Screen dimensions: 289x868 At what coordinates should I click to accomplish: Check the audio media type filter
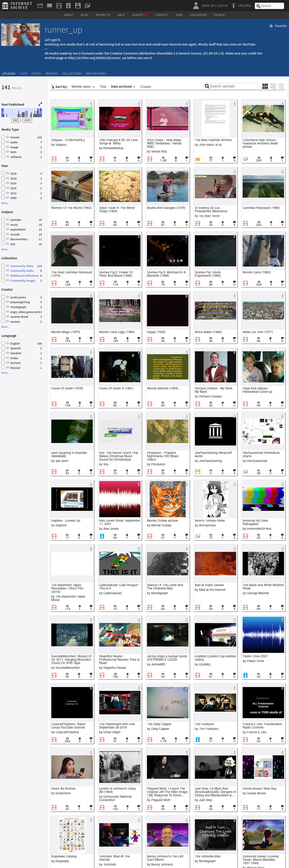3,142
